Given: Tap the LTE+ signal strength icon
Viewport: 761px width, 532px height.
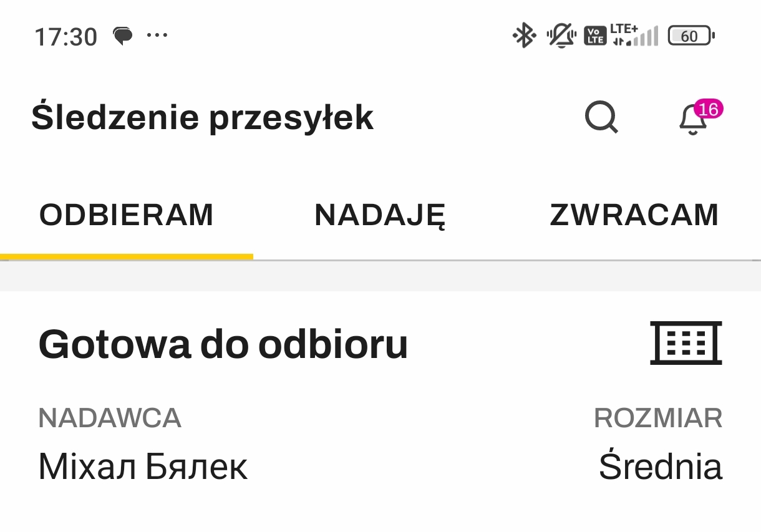Looking at the screenshot, I should (634, 36).
